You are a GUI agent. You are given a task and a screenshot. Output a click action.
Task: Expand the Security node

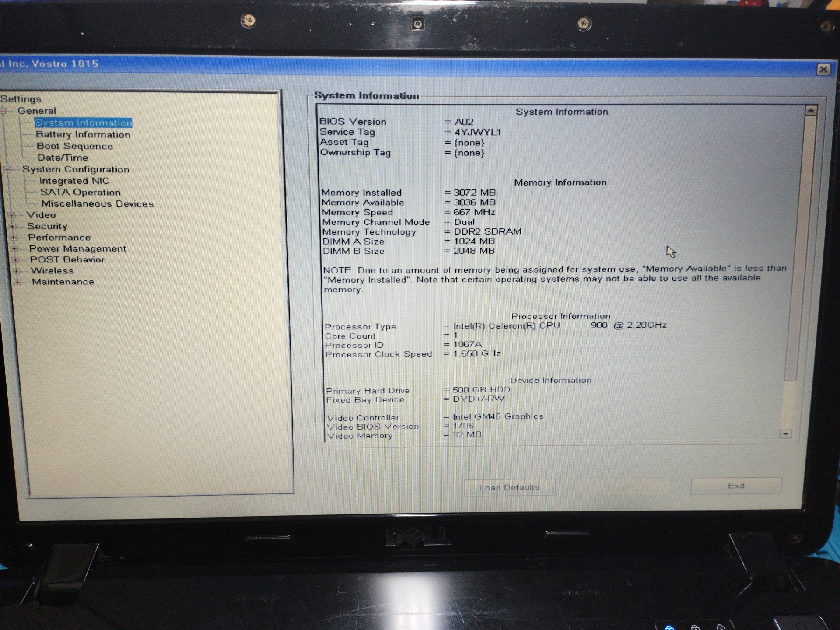pos(13,226)
